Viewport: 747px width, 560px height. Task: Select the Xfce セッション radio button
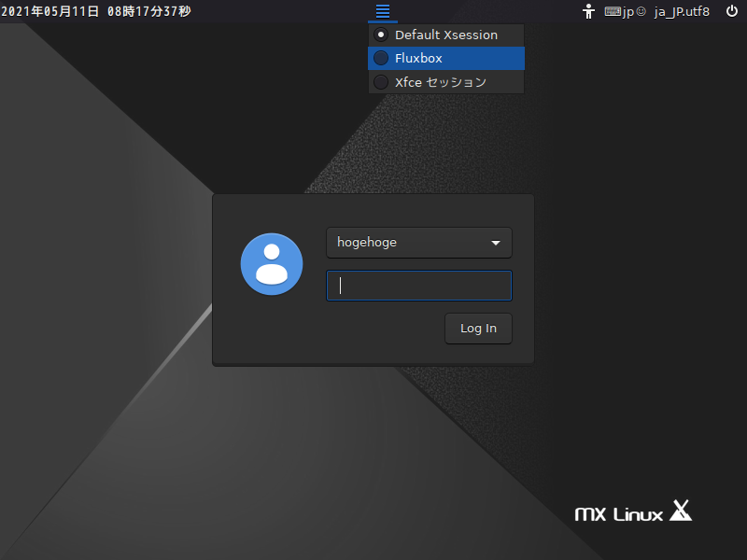381,82
